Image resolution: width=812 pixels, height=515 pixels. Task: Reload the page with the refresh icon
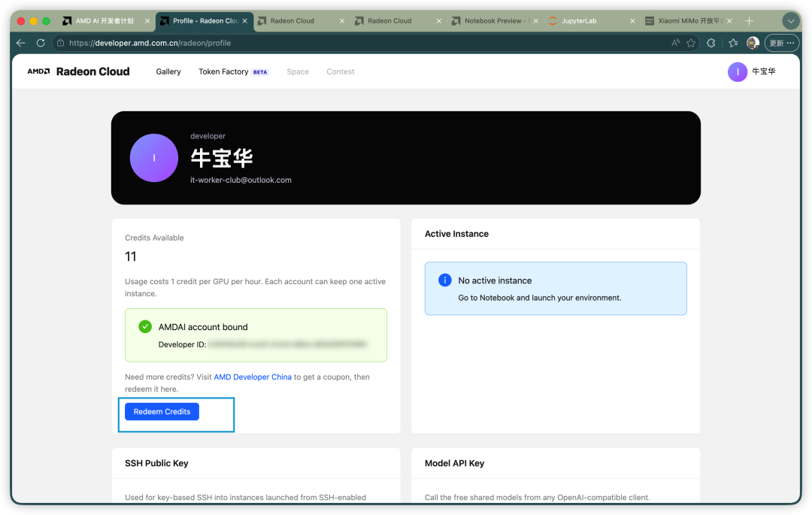pyautogui.click(x=41, y=43)
